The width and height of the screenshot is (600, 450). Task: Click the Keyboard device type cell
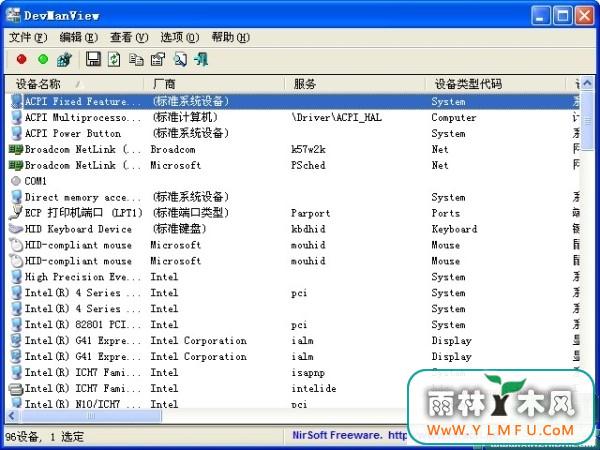[x=454, y=229]
